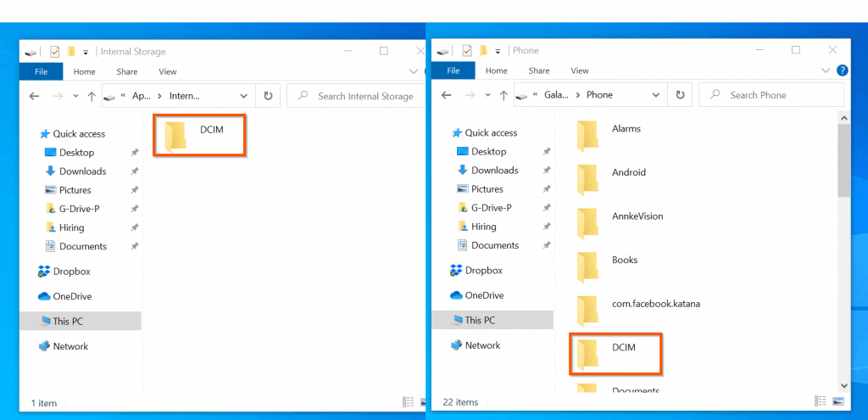This screenshot has height=420, width=868.
Task: Click scroll down arrow in Phone window
Action: click(844, 385)
